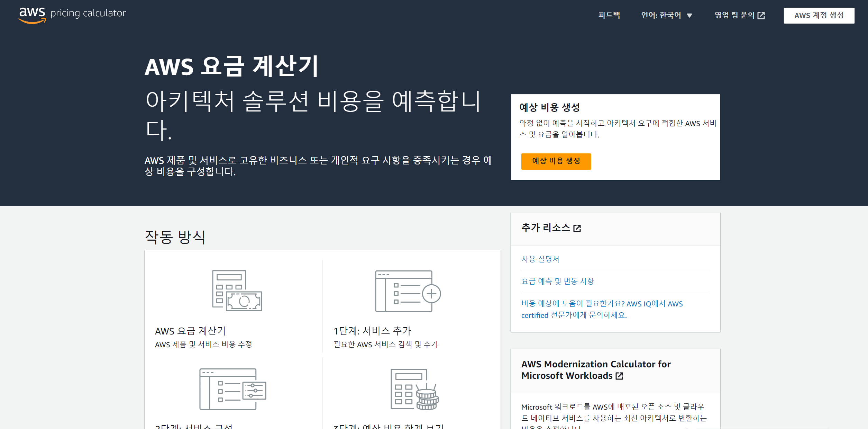Viewport: 868px width, 429px height.
Task: Click the 1단계: 서비스 추가 title
Action: point(372,331)
